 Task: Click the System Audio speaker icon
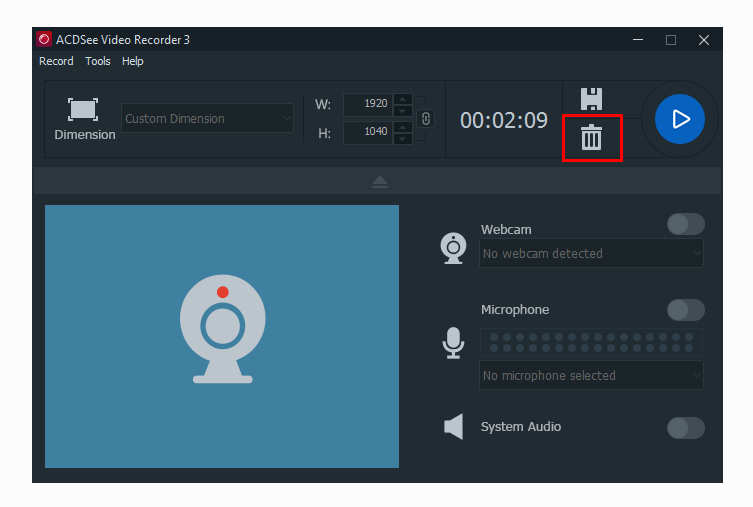coord(454,426)
